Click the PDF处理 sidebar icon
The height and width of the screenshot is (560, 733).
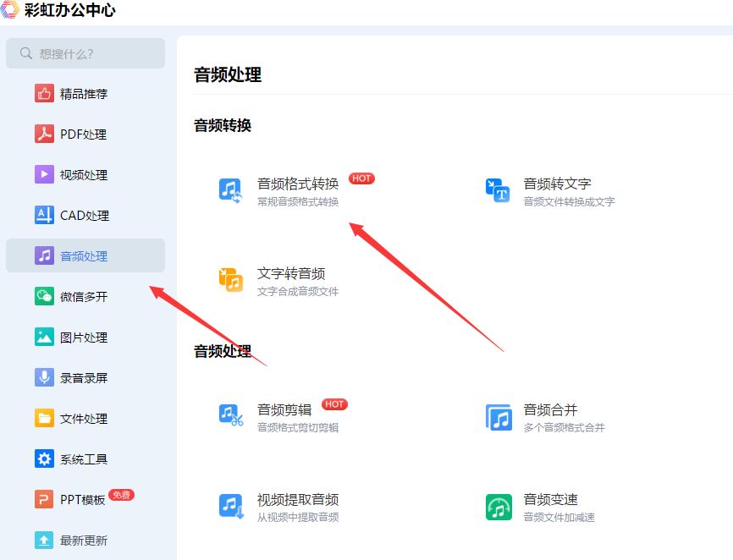44,134
